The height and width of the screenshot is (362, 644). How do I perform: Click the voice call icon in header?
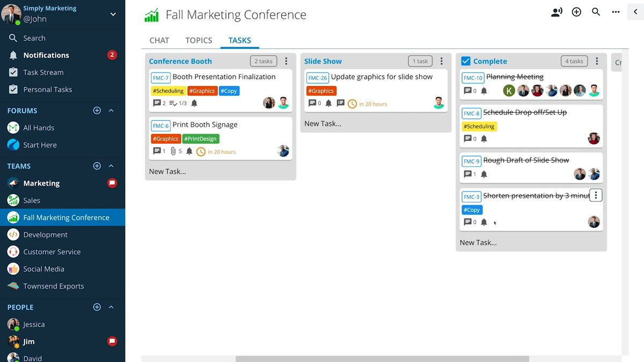pyautogui.click(x=557, y=12)
